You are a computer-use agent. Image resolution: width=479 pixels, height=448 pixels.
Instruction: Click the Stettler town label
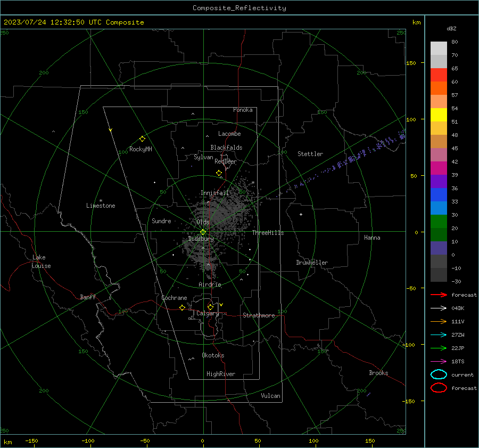click(310, 154)
